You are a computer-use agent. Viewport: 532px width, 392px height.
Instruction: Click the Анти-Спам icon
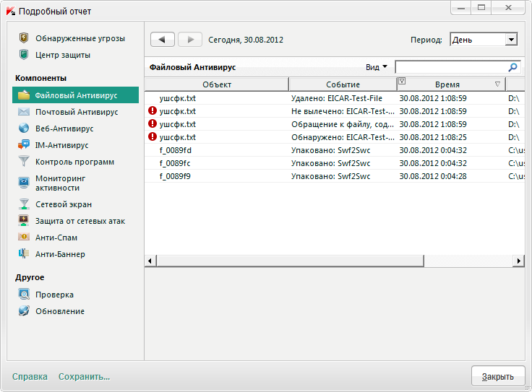pyautogui.click(x=24, y=238)
